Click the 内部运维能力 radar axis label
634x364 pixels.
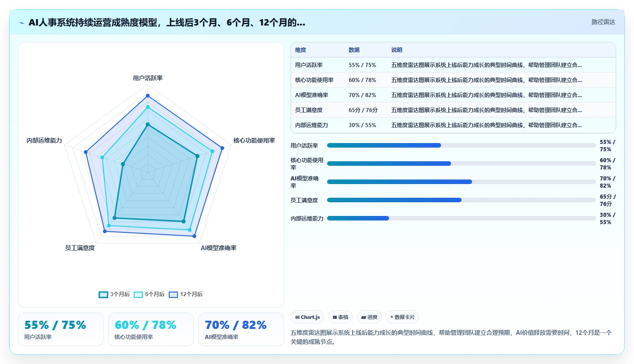point(44,140)
